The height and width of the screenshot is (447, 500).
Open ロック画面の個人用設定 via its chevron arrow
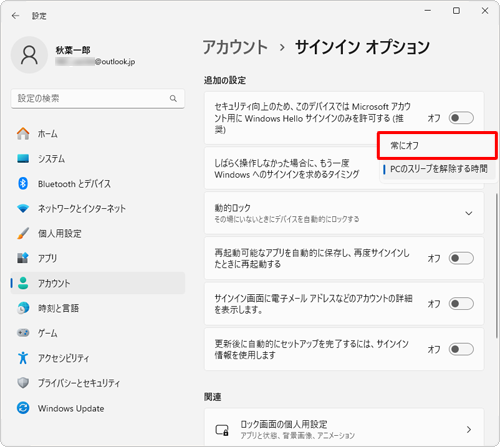[469, 430]
